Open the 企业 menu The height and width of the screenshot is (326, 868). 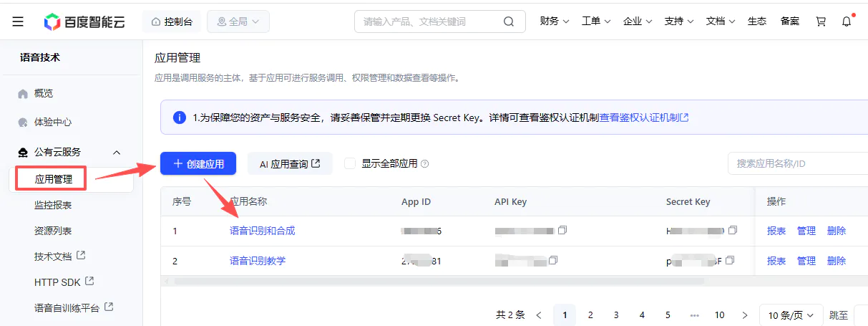coord(638,21)
